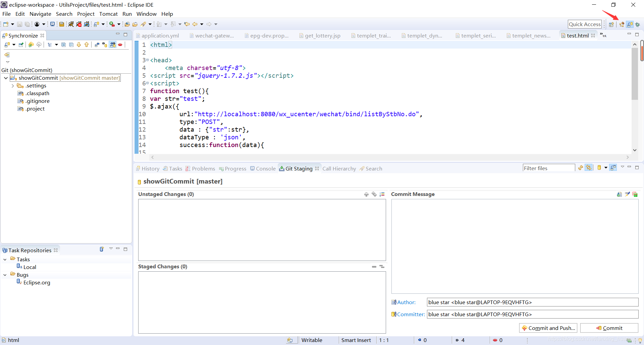Toggle Conflicts mode in Synchronize view

tap(120, 45)
